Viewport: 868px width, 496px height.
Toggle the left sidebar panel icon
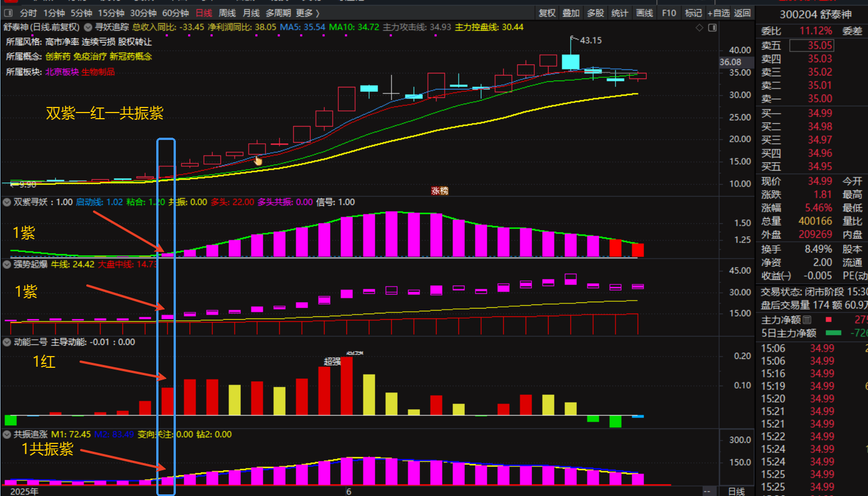pos(8,13)
